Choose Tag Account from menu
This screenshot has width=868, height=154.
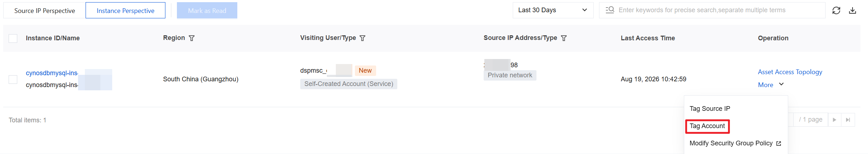[707, 126]
